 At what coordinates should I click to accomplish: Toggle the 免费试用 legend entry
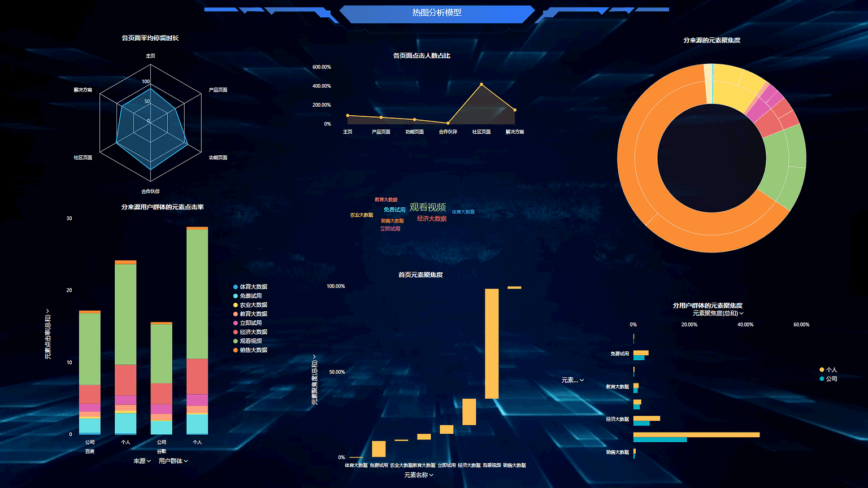tap(248, 296)
